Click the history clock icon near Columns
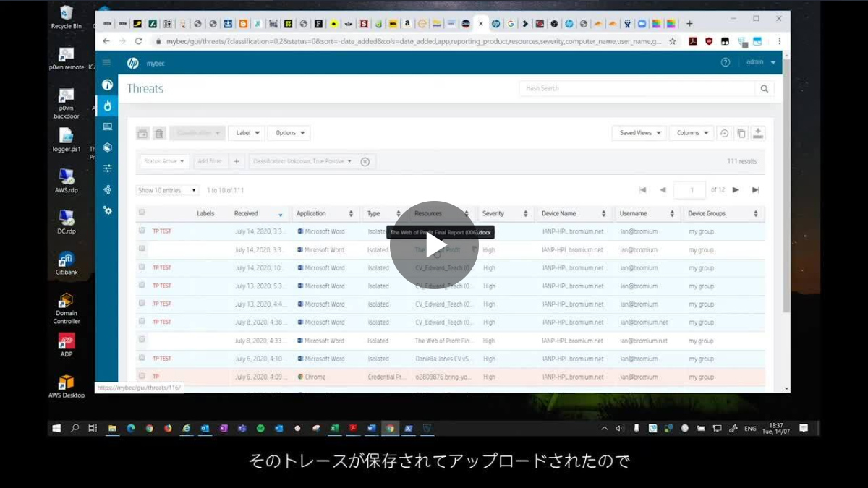Image resolution: width=868 pixels, height=488 pixels. [723, 133]
